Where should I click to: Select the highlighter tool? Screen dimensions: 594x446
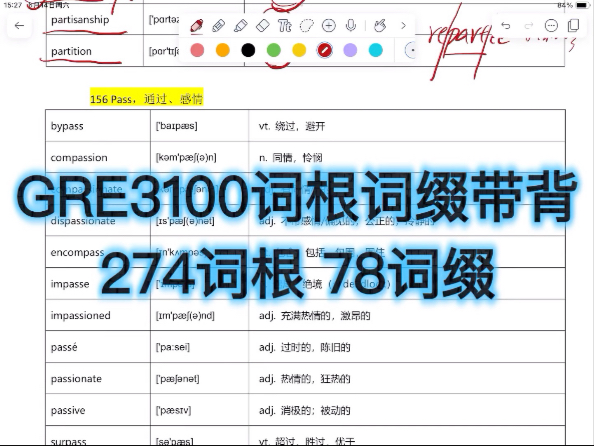point(241,26)
